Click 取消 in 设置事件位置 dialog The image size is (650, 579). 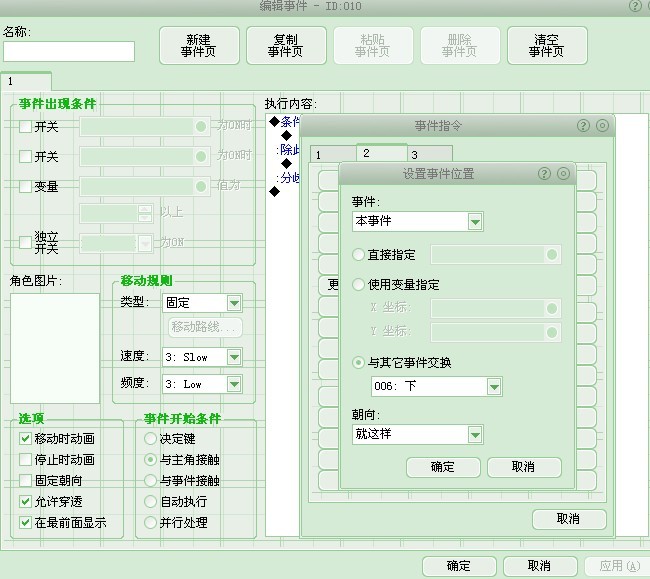524,468
